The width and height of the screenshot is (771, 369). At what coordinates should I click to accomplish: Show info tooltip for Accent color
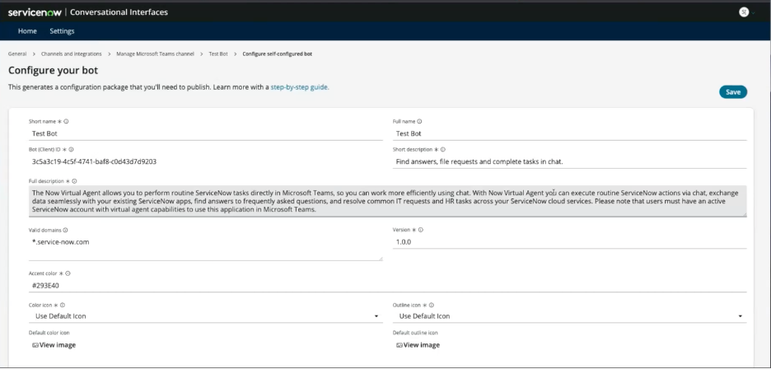click(68, 273)
